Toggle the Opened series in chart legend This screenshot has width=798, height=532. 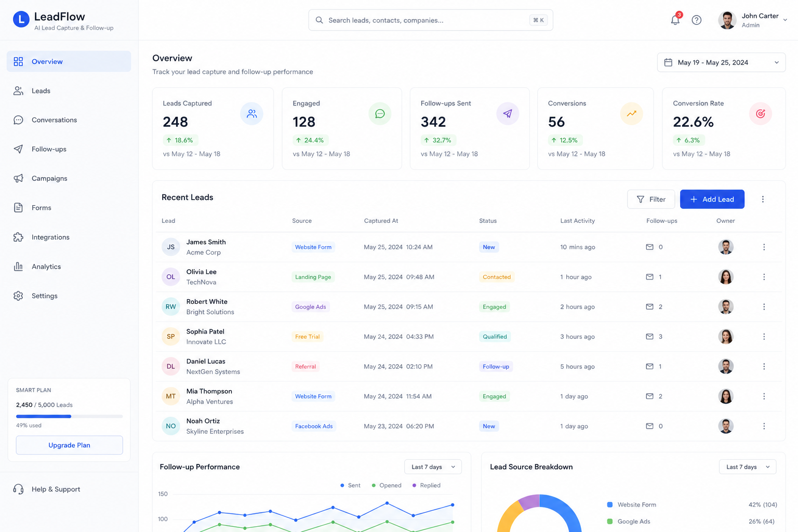(x=387, y=485)
